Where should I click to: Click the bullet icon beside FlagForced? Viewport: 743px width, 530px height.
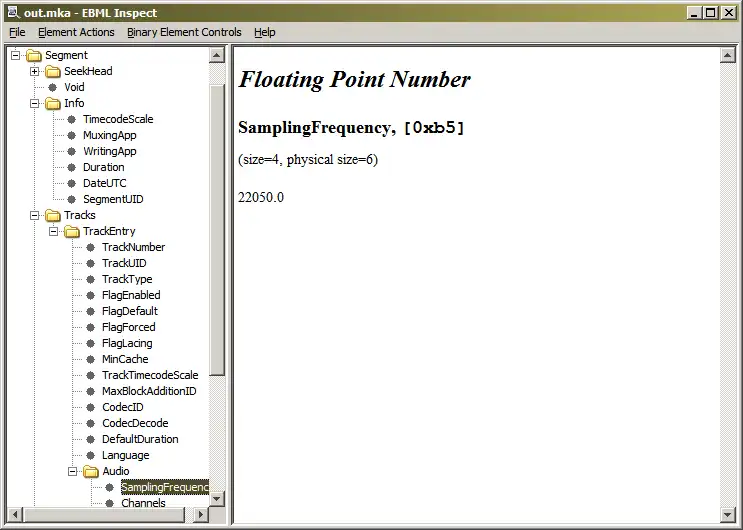[91, 328]
